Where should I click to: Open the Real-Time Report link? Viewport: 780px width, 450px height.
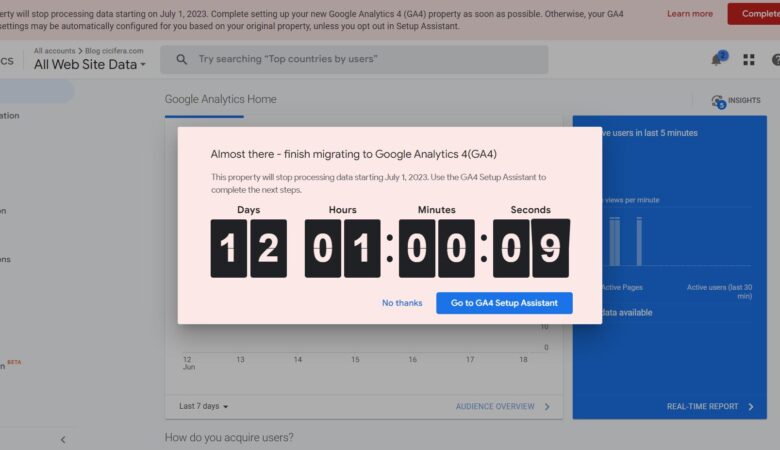(702, 407)
